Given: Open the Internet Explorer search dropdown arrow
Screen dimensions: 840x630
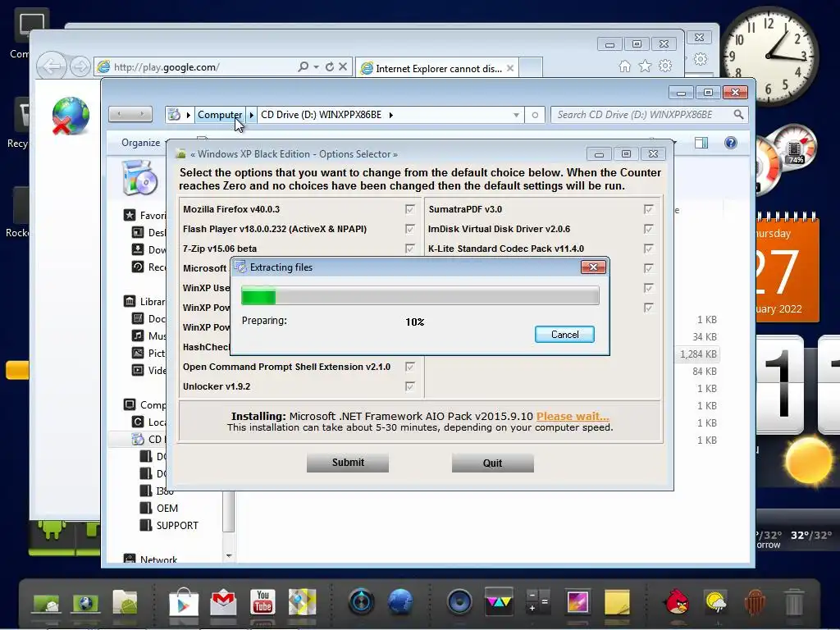Looking at the screenshot, I should (316, 66).
